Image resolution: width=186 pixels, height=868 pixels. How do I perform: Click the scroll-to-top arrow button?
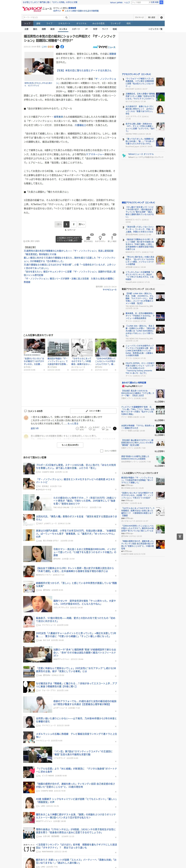(180, 536)
